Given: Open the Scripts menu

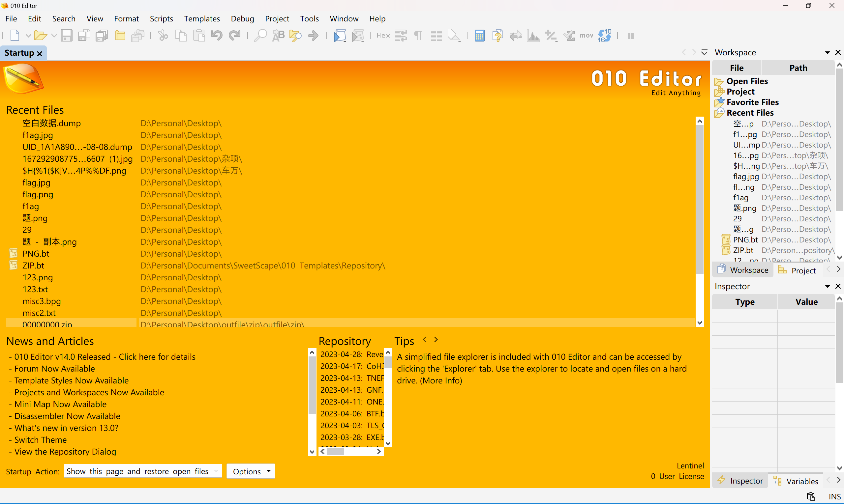Looking at the screenshot, I should click(x=162, y=19).
